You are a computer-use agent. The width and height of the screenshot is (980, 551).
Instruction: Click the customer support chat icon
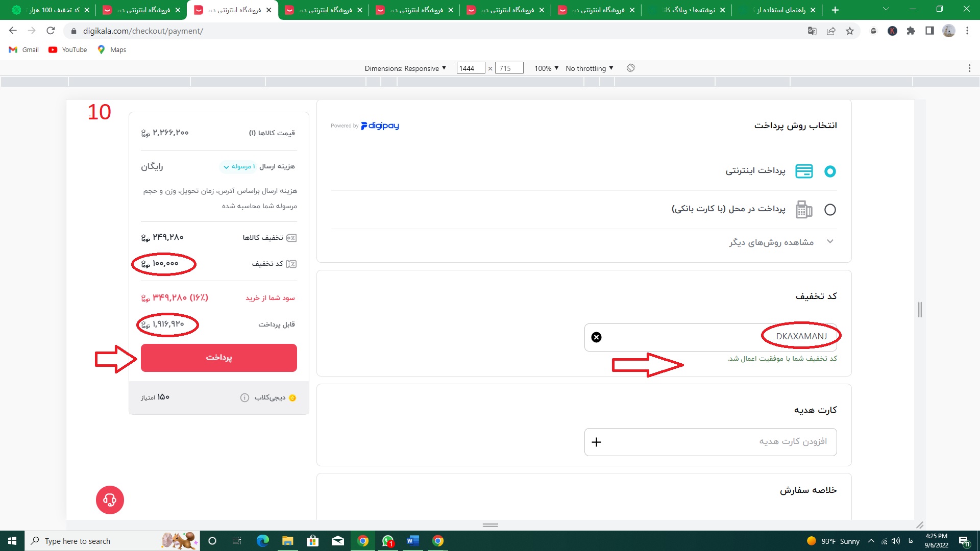pos(109,499)
